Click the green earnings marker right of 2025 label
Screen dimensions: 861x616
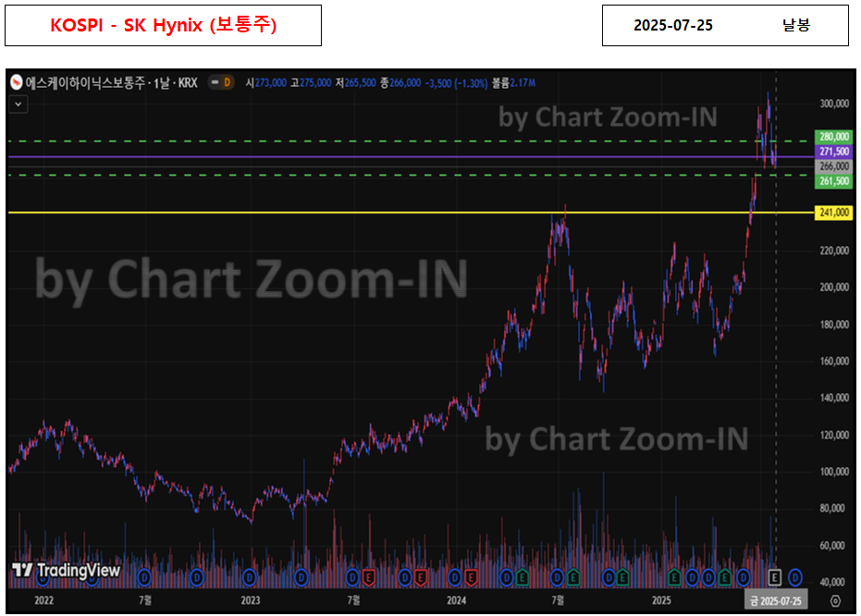(674, 577)
